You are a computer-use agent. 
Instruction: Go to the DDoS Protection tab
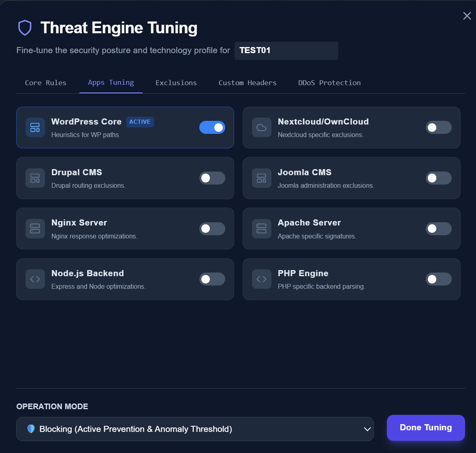click(329, 83)
